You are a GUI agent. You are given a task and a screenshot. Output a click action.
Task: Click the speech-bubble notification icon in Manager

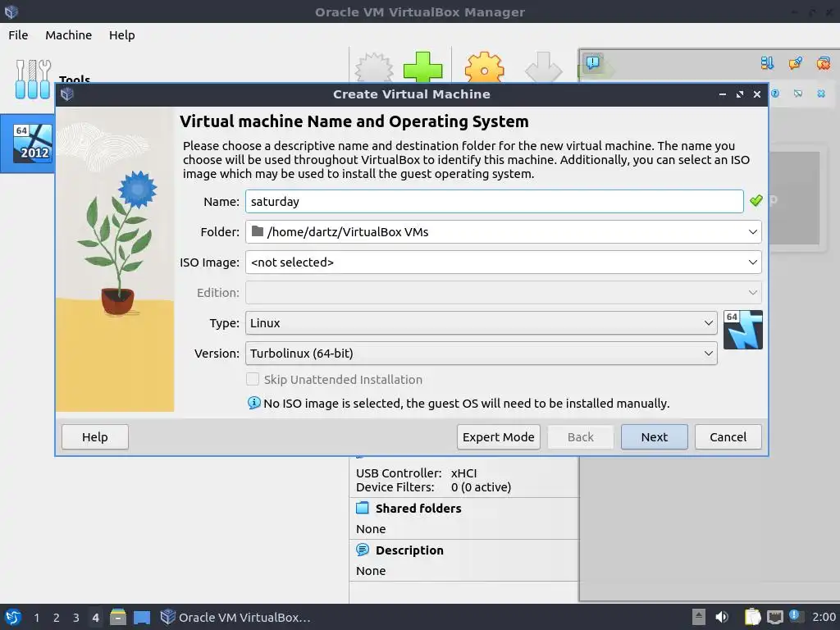point(592,62)
